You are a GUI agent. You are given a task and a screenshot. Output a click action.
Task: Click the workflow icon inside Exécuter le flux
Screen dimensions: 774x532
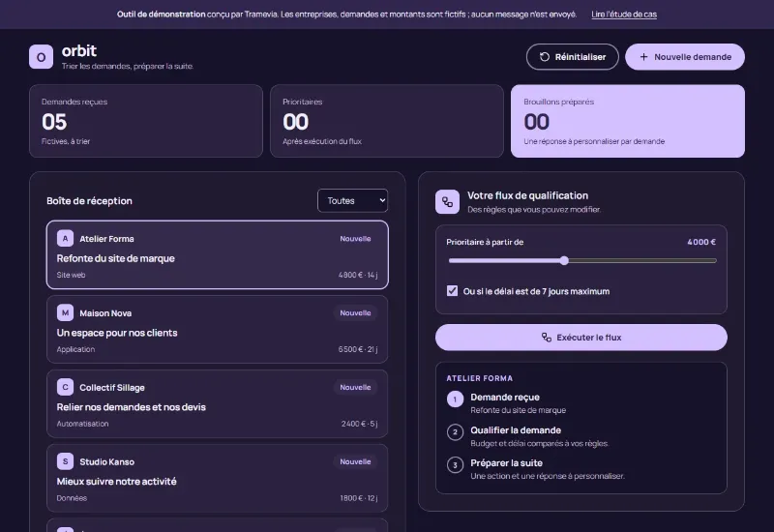(547, 338)
